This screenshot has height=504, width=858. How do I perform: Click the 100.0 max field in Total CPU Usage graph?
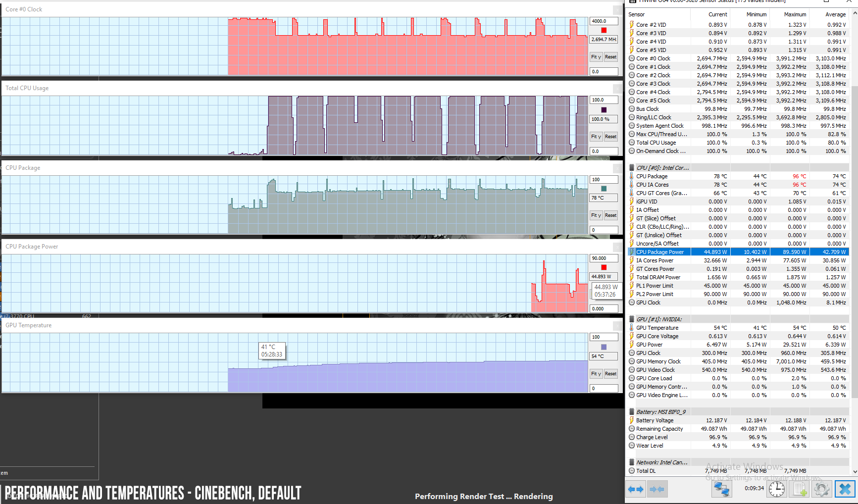click(x=604, y=100)
